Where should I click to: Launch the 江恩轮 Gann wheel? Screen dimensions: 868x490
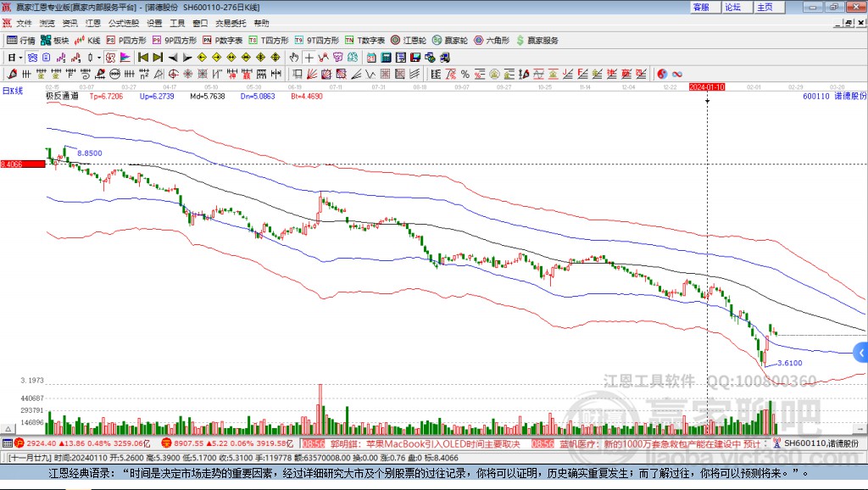pyautogui.click(x=409, y=40)
